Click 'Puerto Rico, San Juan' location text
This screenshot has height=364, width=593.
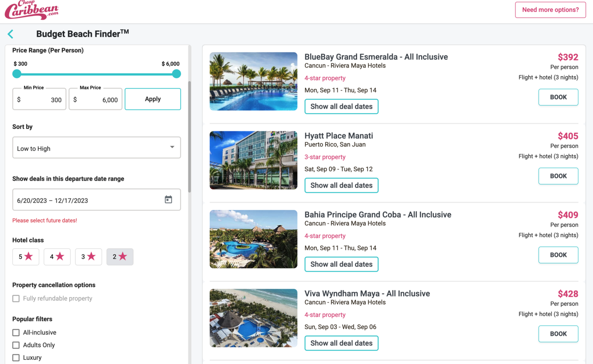point(335,145)
